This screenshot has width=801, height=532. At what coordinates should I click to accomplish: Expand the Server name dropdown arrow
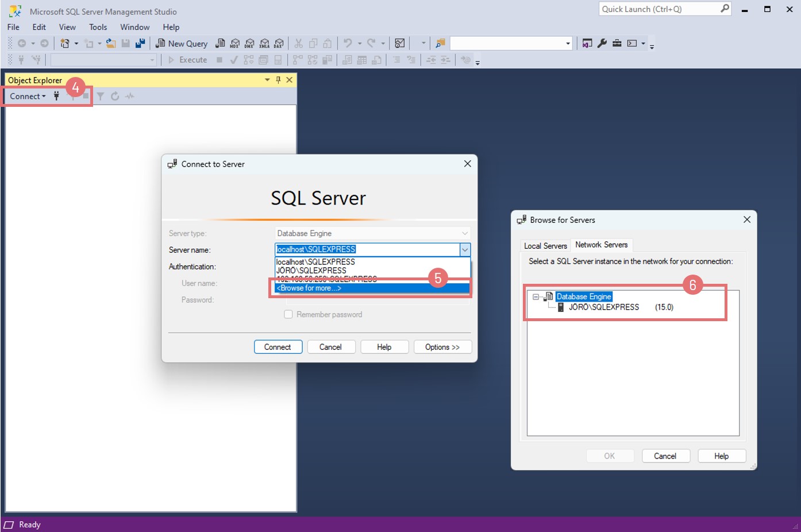pyautogui.click(x=465, y=249)
